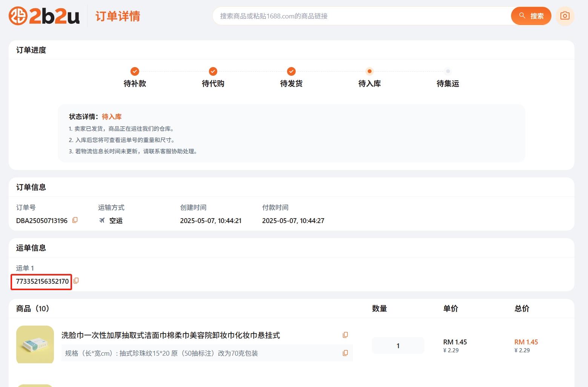Click the magnifier icon inside the search button

[522, 16]
